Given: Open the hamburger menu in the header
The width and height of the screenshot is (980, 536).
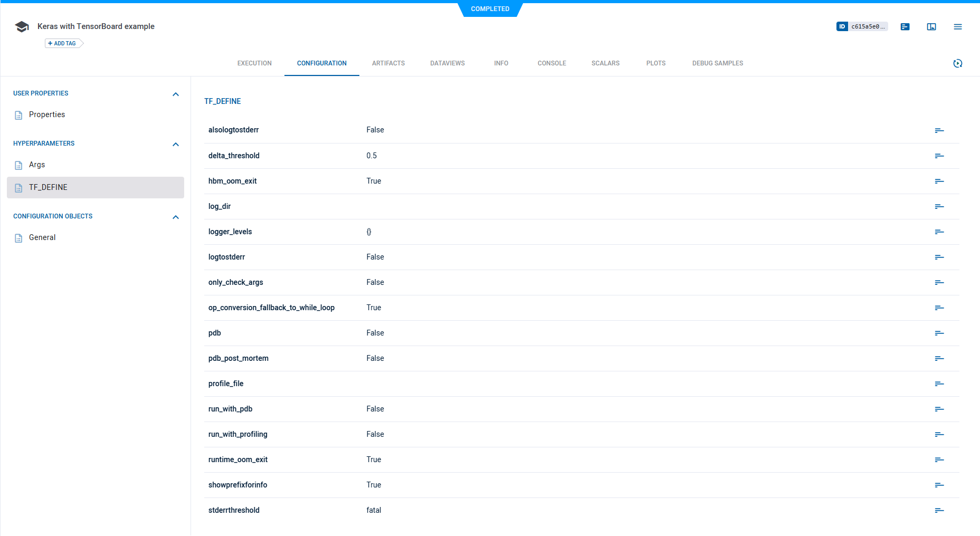Looking at the screenshot, I should (957, 26).
